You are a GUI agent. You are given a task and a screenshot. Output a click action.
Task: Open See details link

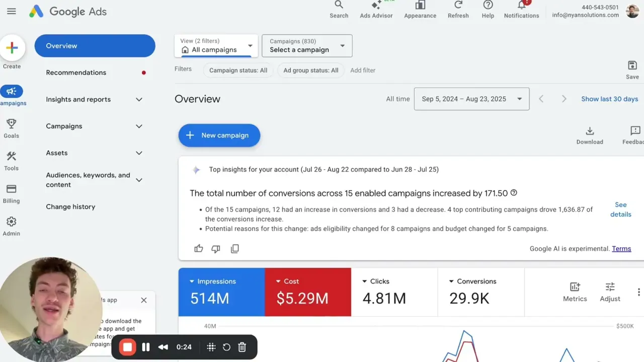pyautogui.click(x=621, y=210)
